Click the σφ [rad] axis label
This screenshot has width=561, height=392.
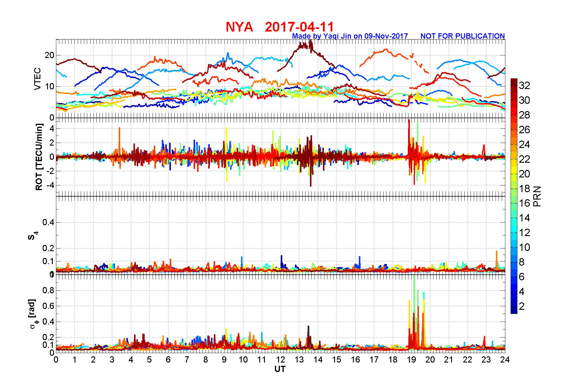33,314
